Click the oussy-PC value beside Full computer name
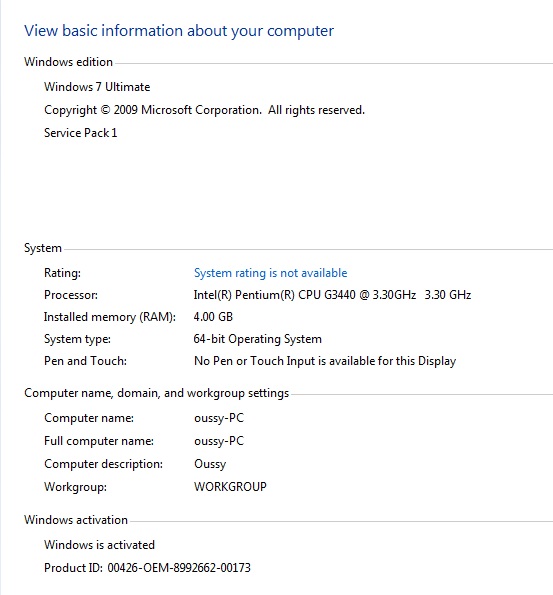Image resolution: width=553 pixels, height=595 pixels. 219,441
